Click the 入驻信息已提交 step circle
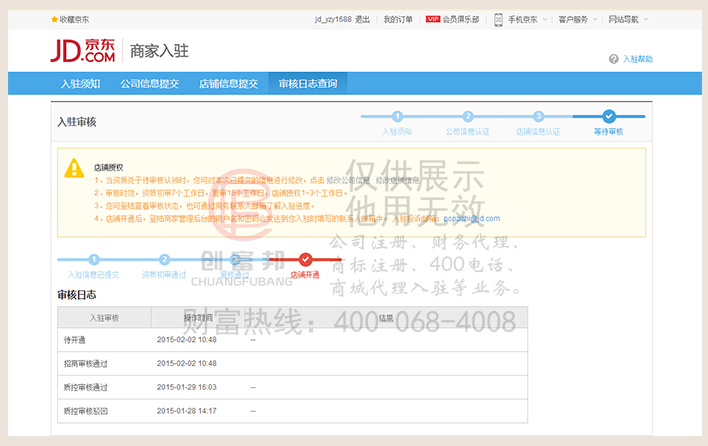This screenshot has width=708, height=446. [x=94, y=260]
